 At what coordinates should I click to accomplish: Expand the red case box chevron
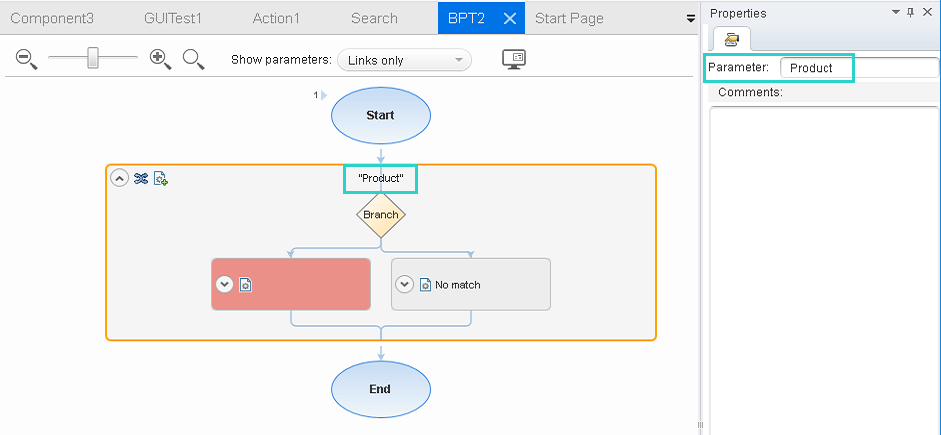click(x=225, y=284)
